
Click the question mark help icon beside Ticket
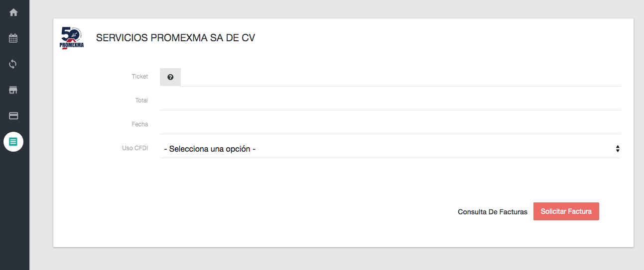170,77
